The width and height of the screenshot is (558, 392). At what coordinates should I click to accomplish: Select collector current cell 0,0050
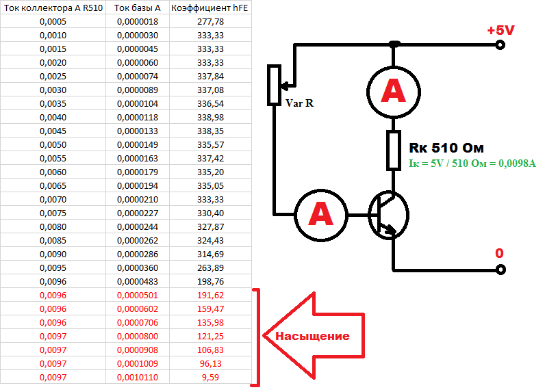(x=53, y=145)
